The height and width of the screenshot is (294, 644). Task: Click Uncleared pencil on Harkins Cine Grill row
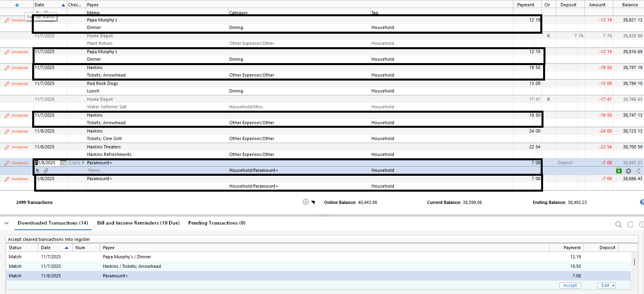[7, 131]
